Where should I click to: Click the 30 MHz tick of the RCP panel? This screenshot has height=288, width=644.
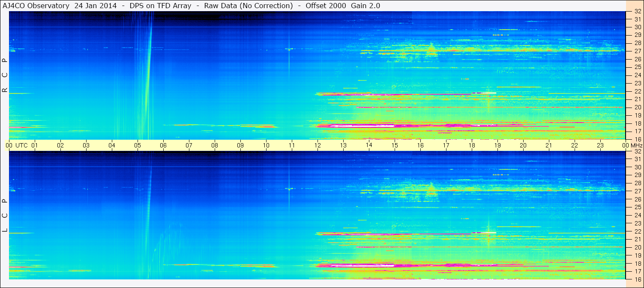[638, 27]
